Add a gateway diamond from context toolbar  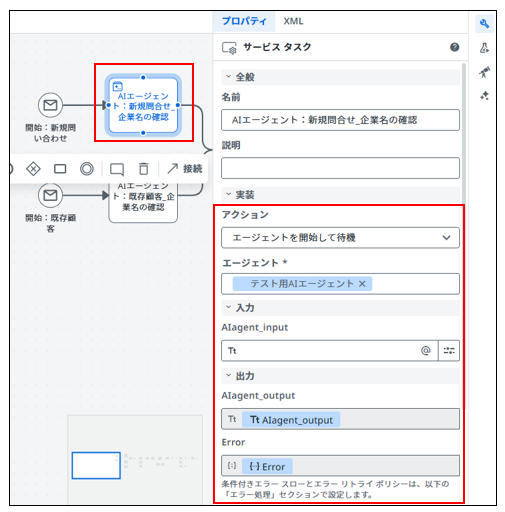pos(33,169)
